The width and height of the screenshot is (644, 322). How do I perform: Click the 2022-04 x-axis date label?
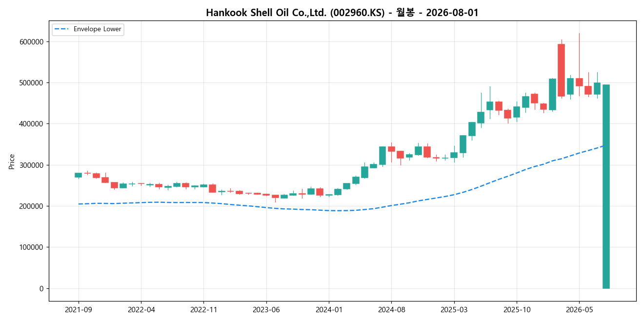141,310
